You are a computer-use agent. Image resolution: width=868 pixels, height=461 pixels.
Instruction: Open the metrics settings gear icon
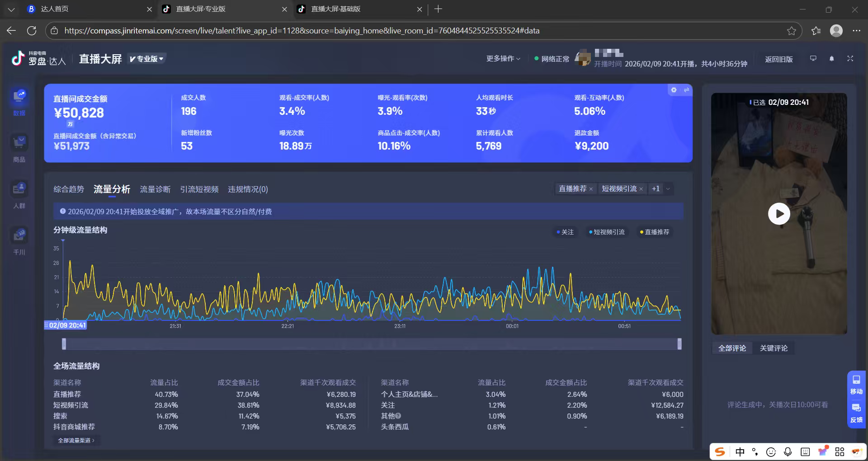[674, 90]
